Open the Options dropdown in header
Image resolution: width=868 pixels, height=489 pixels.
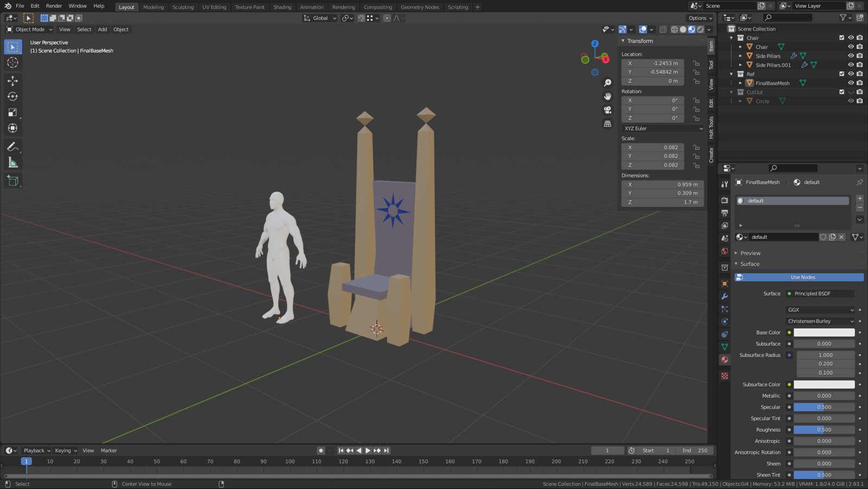tap(700, 18)
